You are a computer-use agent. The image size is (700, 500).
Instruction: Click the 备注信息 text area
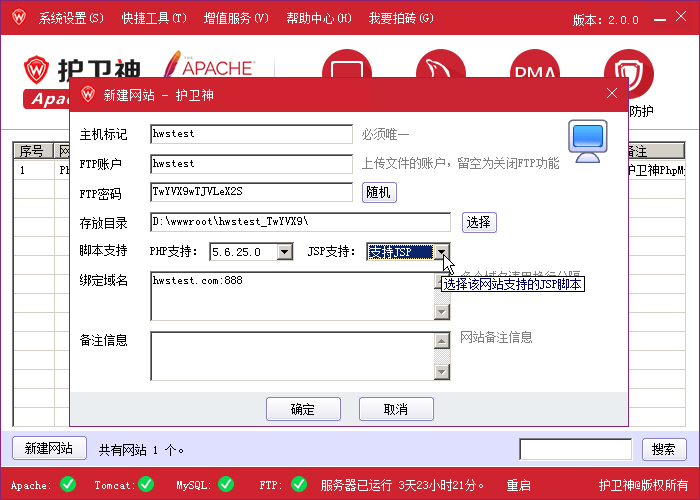(x=292, y=356)
